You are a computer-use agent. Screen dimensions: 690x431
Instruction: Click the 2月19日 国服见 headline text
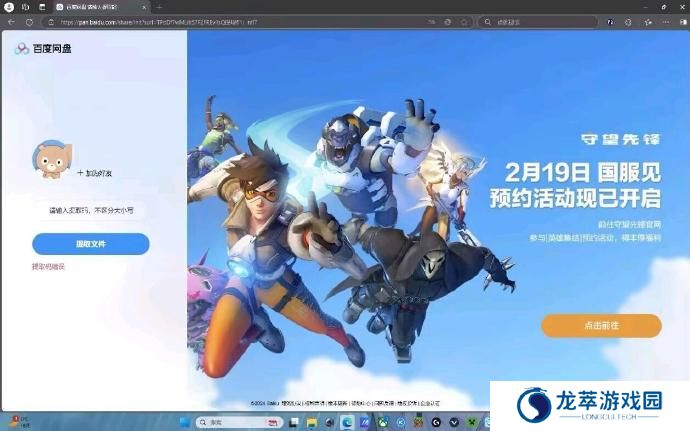pyautogui.click(x=583, y=172)
